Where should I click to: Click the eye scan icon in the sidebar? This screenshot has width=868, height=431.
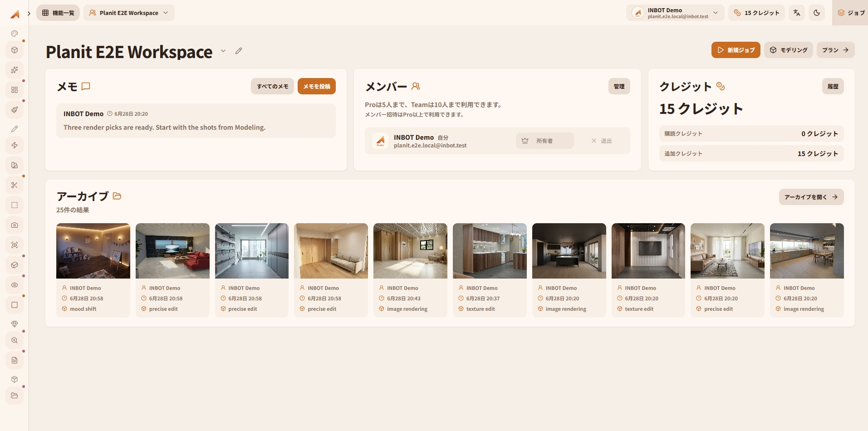pyautogui.click(x=15, y=245)
